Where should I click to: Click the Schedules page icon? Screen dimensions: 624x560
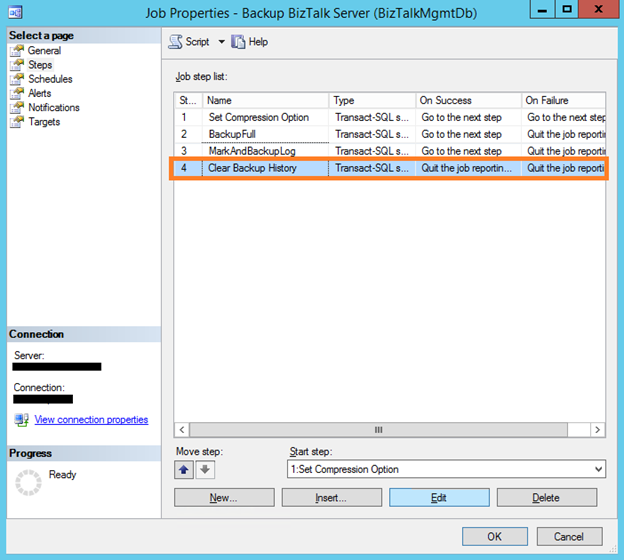17,79
